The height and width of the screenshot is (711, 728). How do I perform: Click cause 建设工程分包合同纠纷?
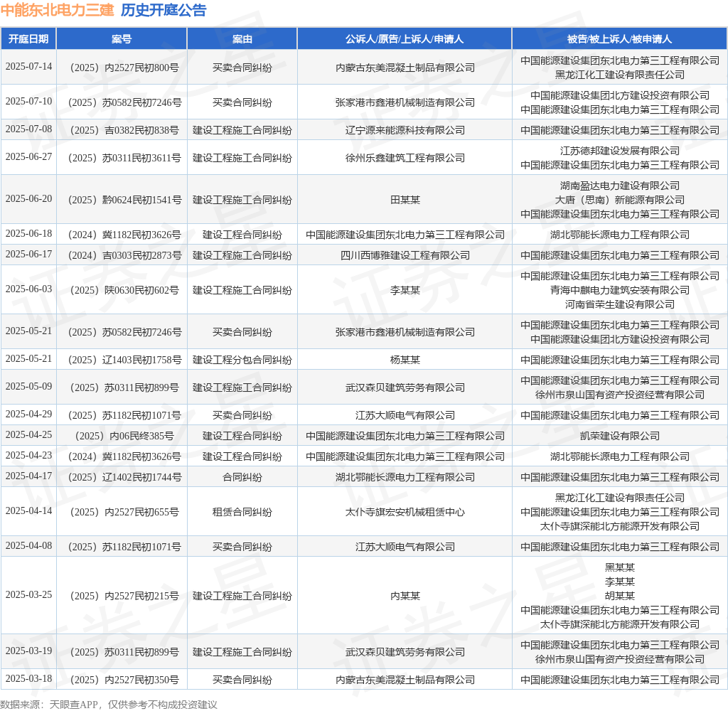click(242, 360)
